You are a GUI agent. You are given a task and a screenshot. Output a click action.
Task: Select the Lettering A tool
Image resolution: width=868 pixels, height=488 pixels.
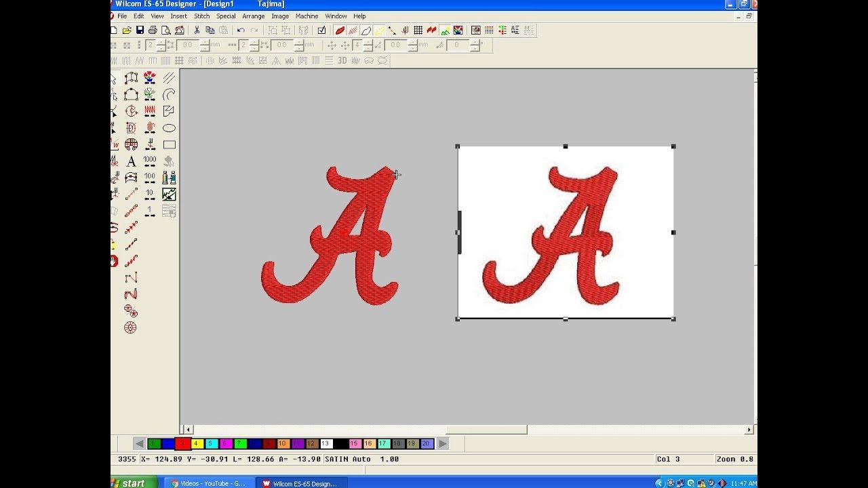(131, 161)
